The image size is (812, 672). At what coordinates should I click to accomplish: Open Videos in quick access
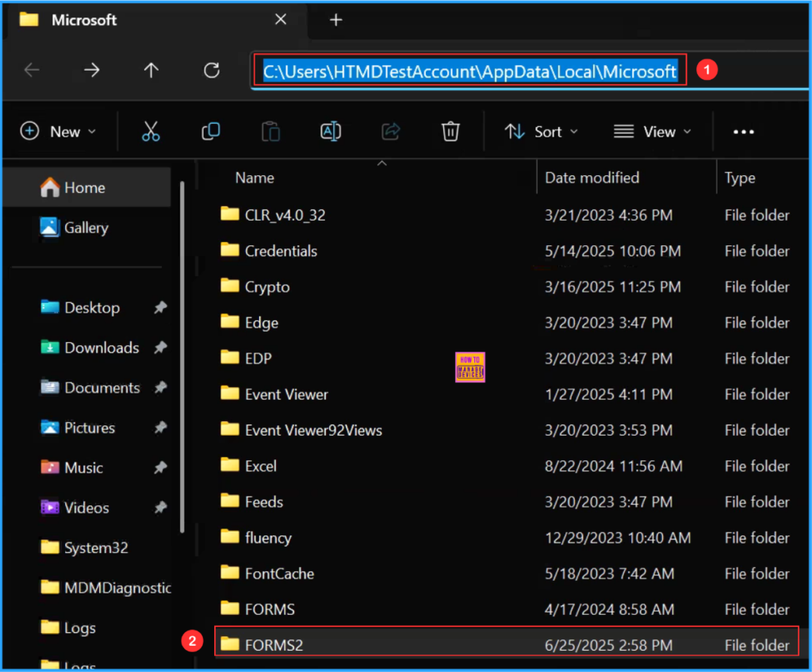pyautogui.click(x=75, y=508)
